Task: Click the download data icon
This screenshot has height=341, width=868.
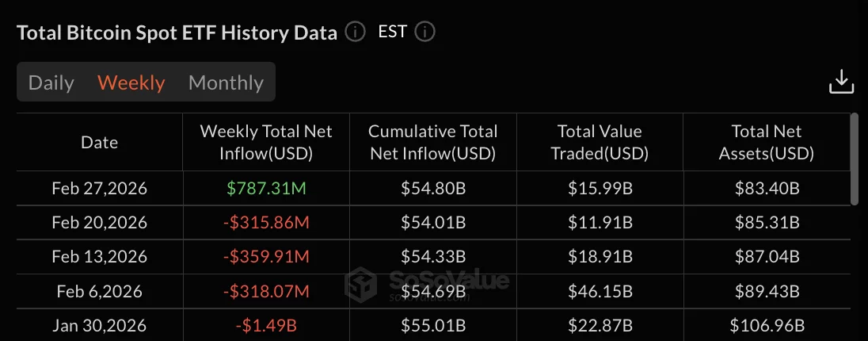Action: point(841,82)
